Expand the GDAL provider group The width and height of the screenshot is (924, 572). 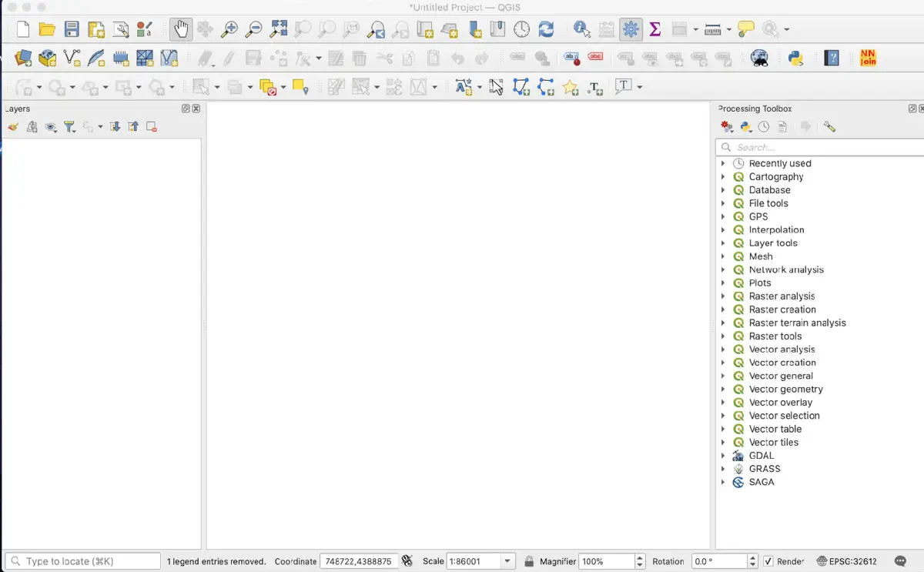(x=723, y=455)
